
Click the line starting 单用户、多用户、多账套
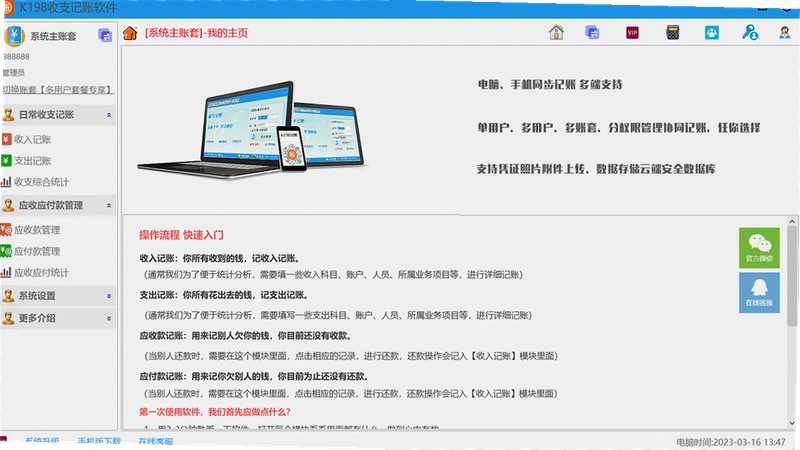(x=618, y=128)
